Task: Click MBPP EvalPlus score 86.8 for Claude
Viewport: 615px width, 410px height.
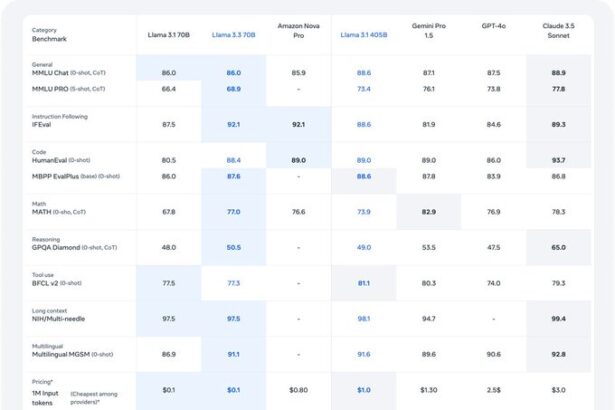Action: click(559, 176)
